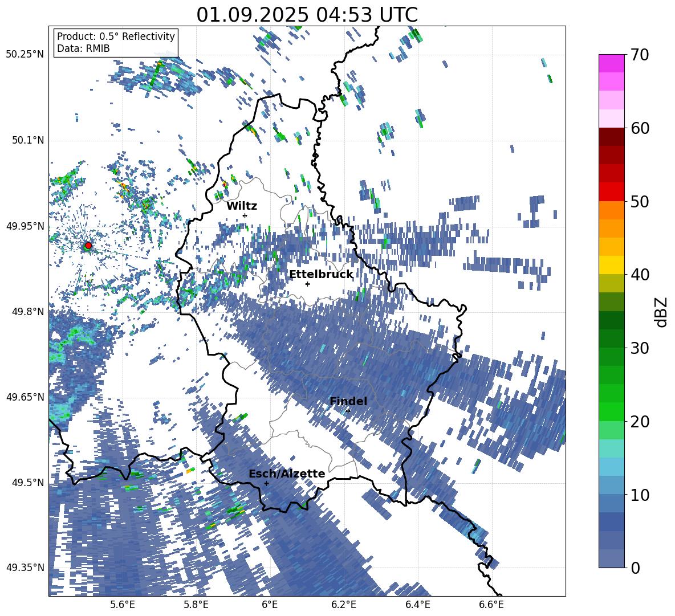Click the 49.95°N latitude label
Image resolution: width=675 pixels, height=616 pixels.
point(25,226)
